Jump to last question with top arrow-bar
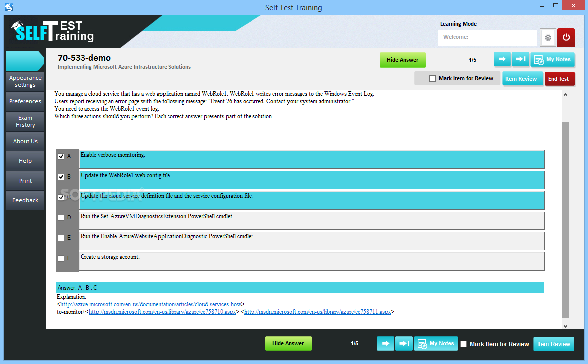 [x=520, y=59]
